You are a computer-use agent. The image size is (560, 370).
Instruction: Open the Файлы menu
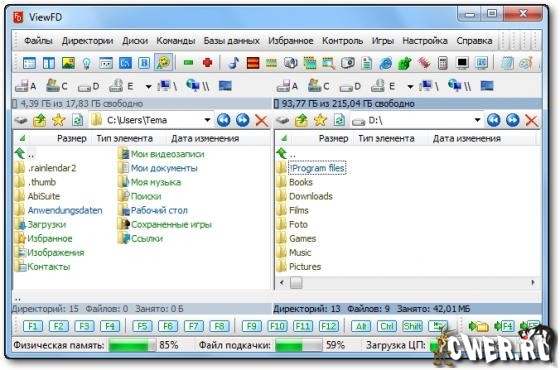click(x=38, y=41)
